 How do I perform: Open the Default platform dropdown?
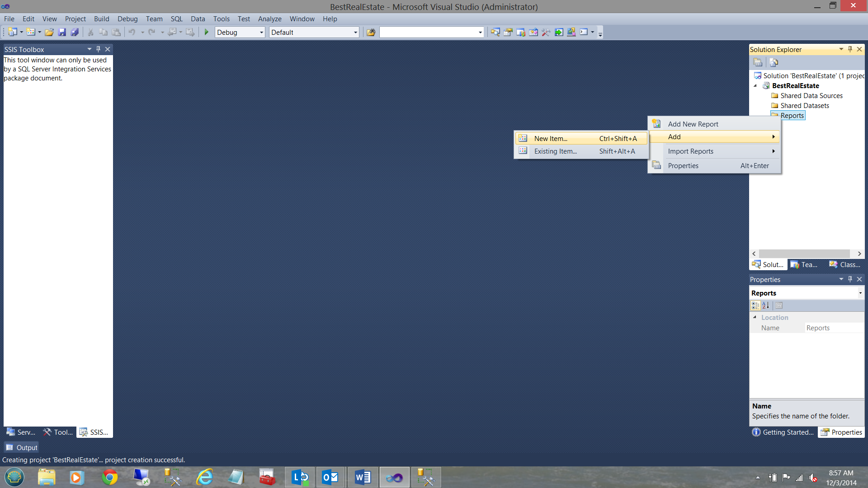pyautogui.click(x=355, y=32)
